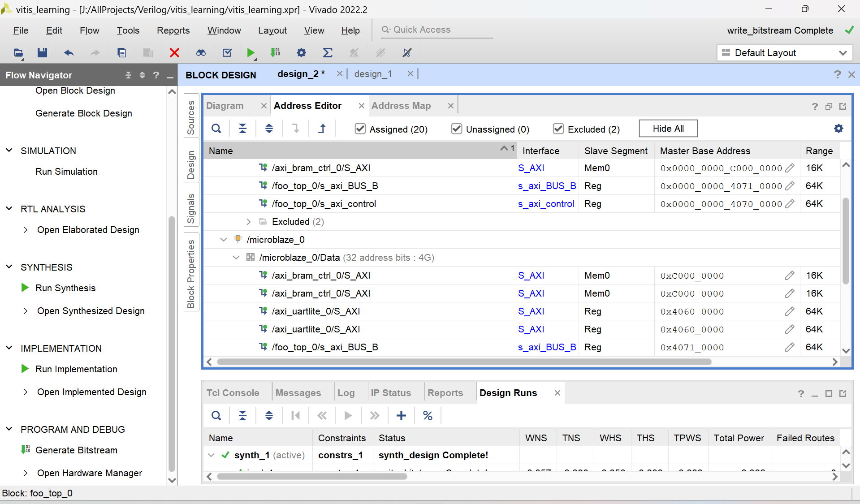Screen dimensions: 860x504
Task: Uncheck the Assigned (20) checkbox
Action: pyautogui.click(x=360, y=129)
